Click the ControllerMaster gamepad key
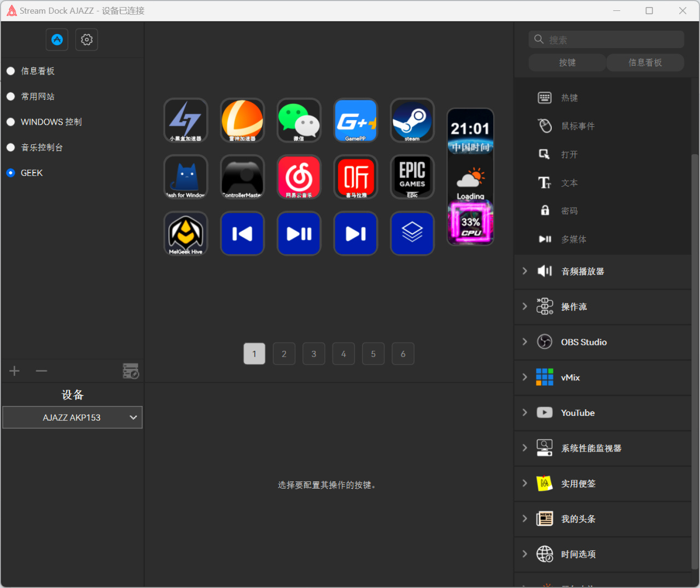Viewport: 700px width, 588px height. tap(242, 177)
